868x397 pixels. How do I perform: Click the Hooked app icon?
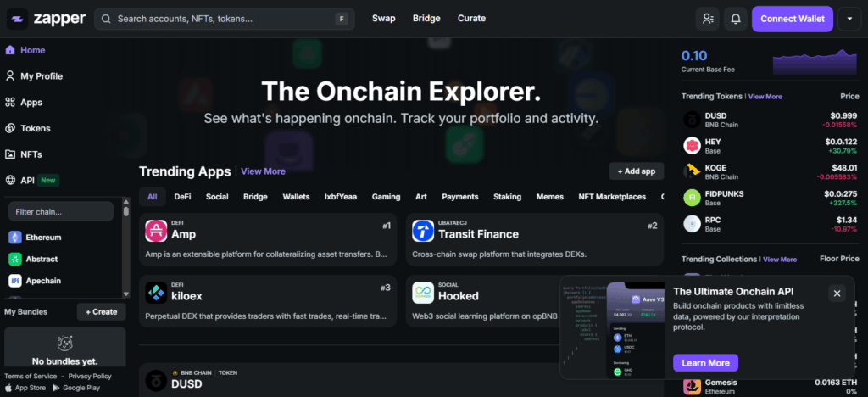point(423,293)
